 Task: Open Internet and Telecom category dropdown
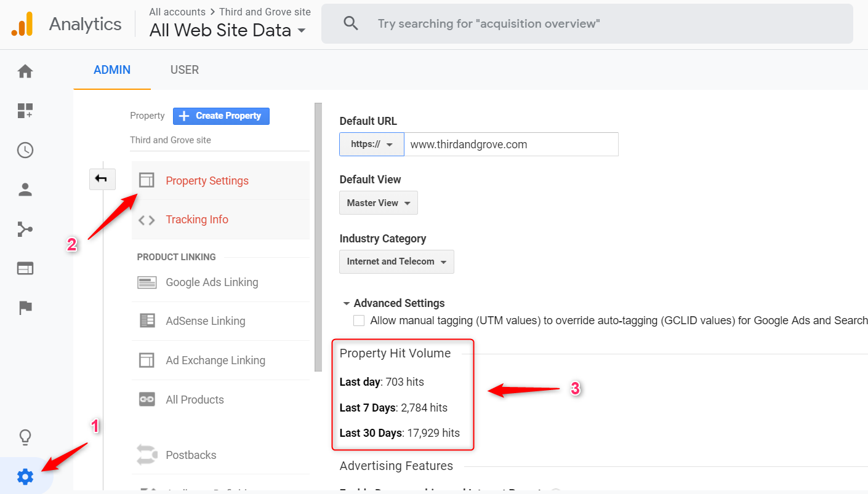pyautogui.click(x=396, y=261)
